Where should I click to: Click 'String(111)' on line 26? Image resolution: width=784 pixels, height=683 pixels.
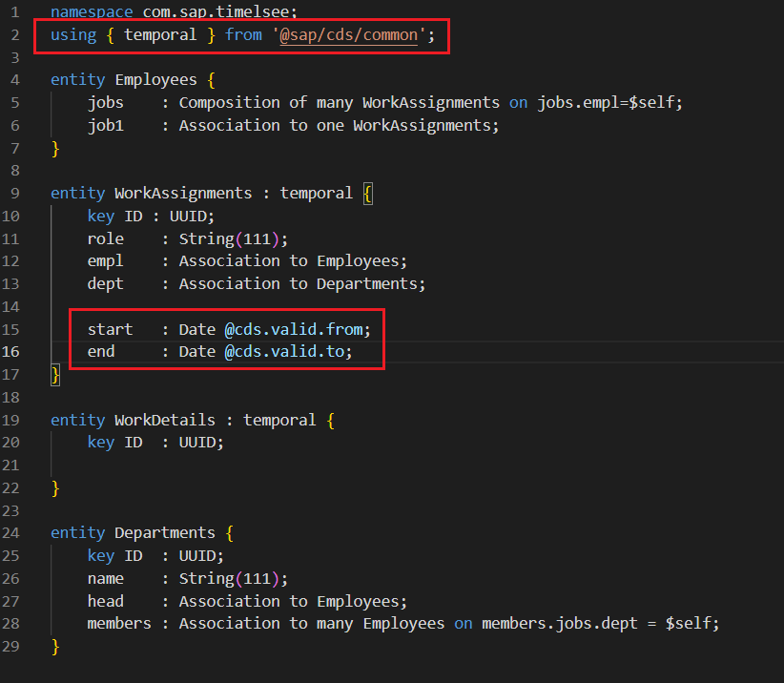tap(229, 578)
